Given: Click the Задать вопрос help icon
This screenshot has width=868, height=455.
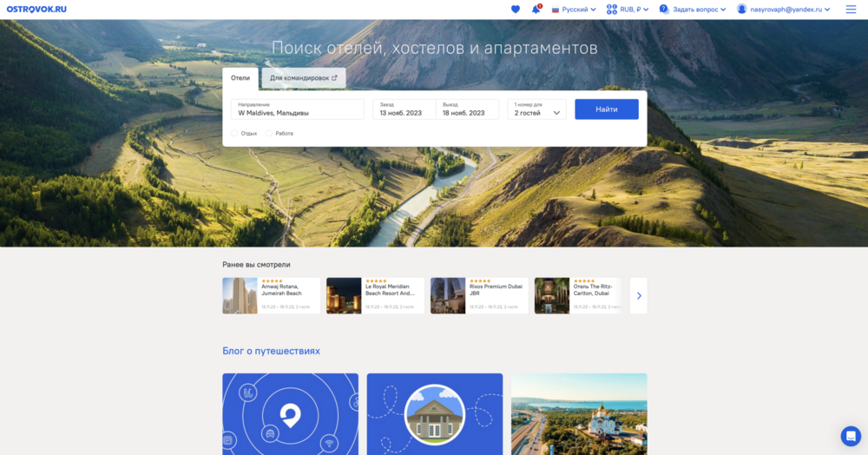Looking at the screenshot, I should 664,10.
